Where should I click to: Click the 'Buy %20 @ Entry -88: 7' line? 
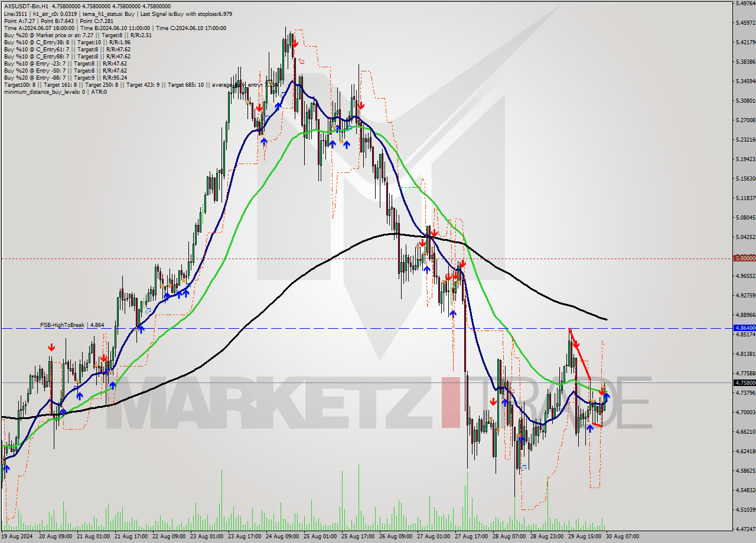tap(65, 77)
